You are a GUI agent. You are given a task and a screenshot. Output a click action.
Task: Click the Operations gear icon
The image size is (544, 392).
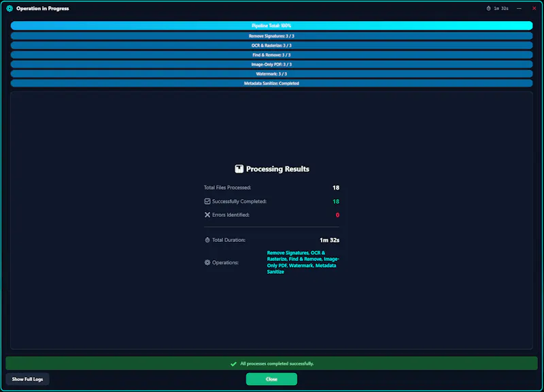(207, 262)
